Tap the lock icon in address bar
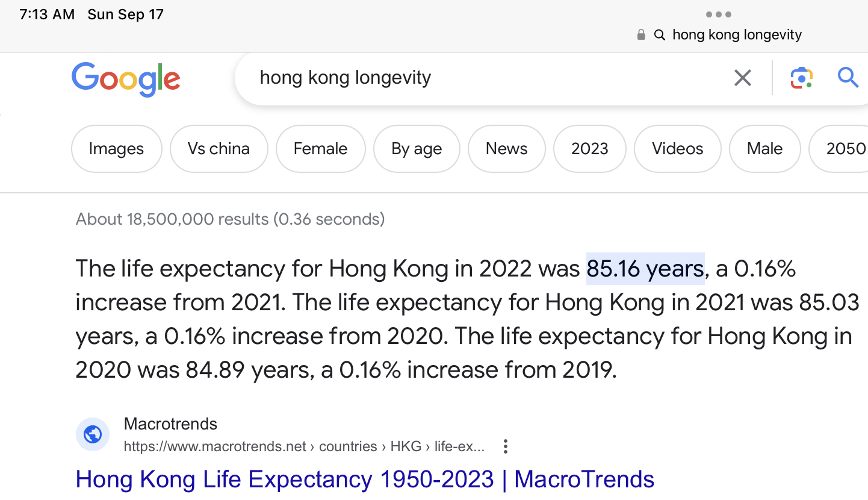The width and height of the screenshot is (868, 500). pos(641,35)
